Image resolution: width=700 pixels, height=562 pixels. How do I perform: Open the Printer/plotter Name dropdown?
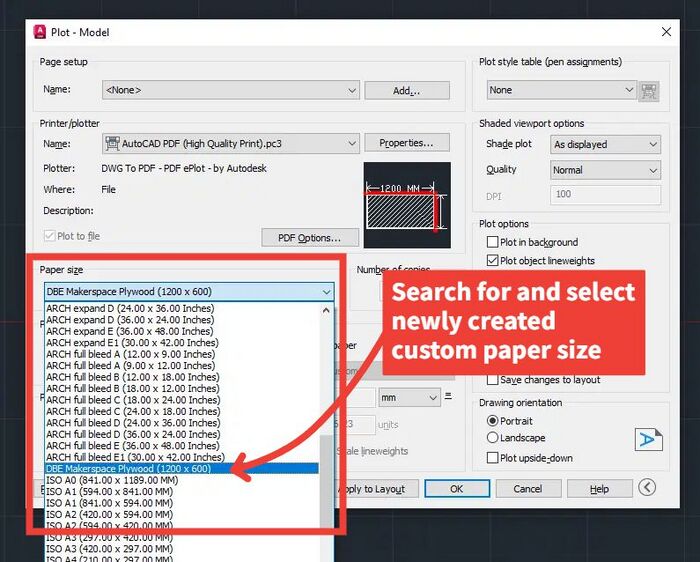[x=230, y=144]
